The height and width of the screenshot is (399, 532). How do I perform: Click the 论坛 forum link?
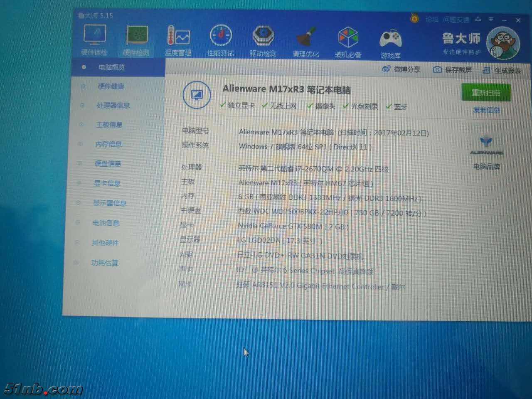coord(432,19)
